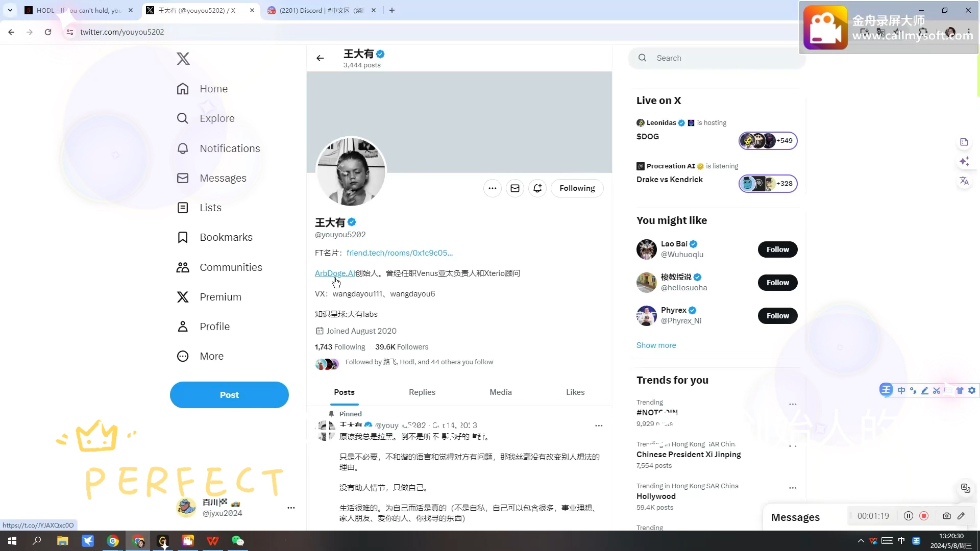Image resolution: width=980 pixels, height=551 pixels.
Task: Open Communities in sidebar
Action: 219,267
